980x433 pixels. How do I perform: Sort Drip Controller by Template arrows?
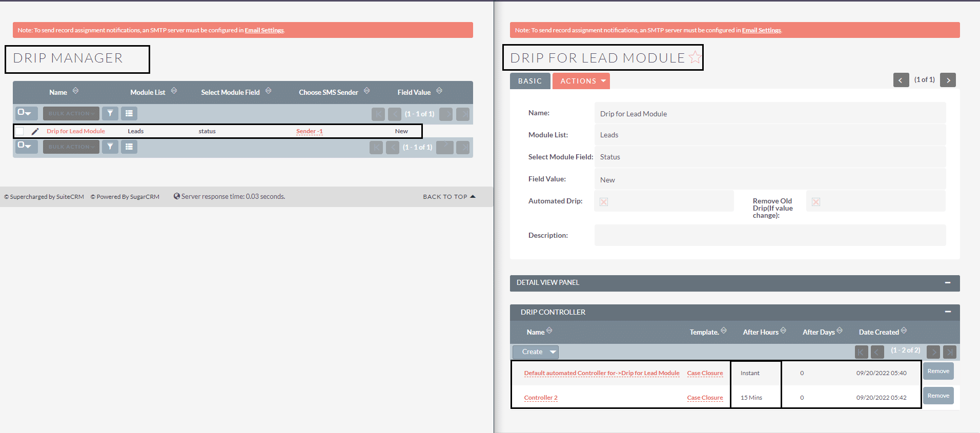724,331
